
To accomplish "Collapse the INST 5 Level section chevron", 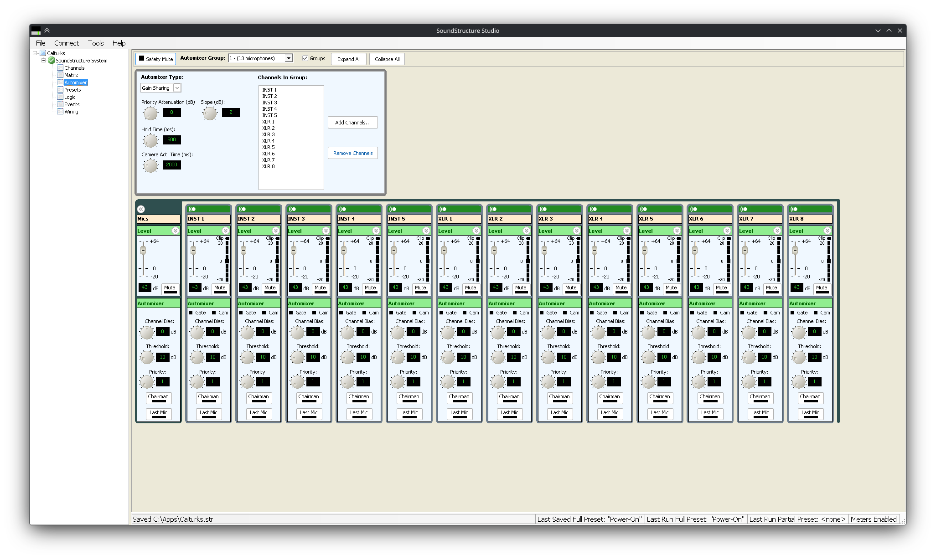I will coord(426,231).
